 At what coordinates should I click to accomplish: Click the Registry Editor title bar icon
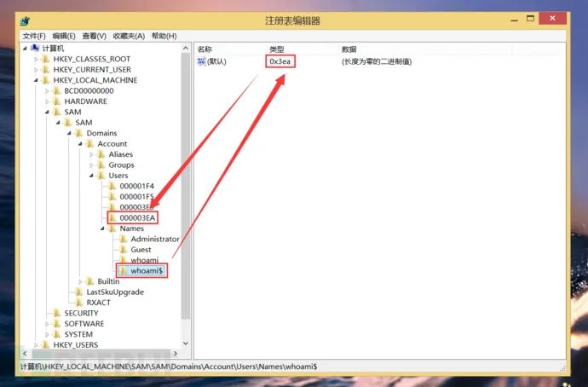[26, 20]
